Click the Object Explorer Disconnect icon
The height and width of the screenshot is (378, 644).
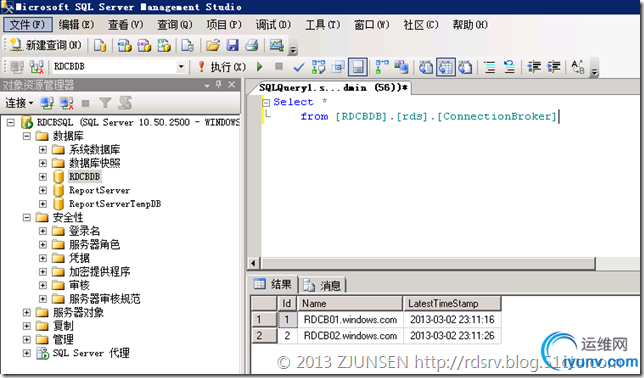tap(66, 103)
